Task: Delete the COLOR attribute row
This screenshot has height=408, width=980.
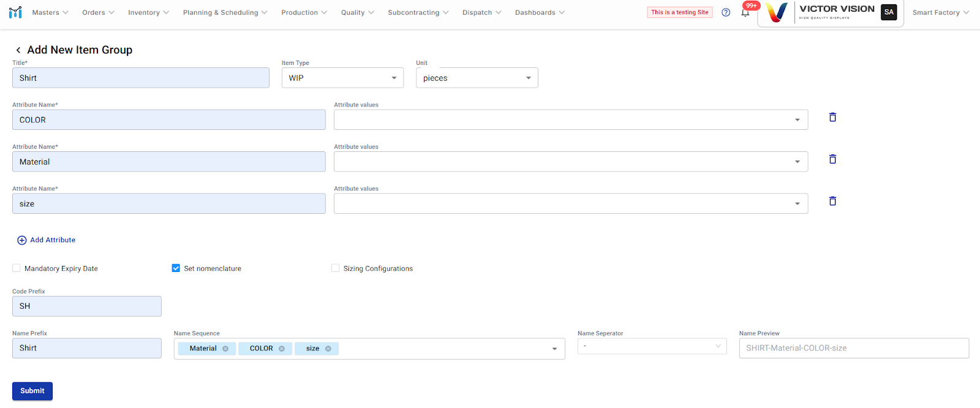Action: 832,117
